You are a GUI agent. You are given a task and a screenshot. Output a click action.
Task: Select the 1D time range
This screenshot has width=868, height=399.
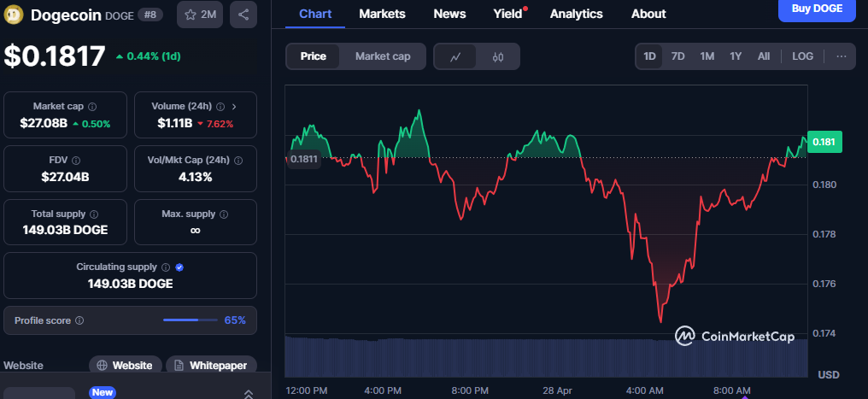(x=649, y=56)
